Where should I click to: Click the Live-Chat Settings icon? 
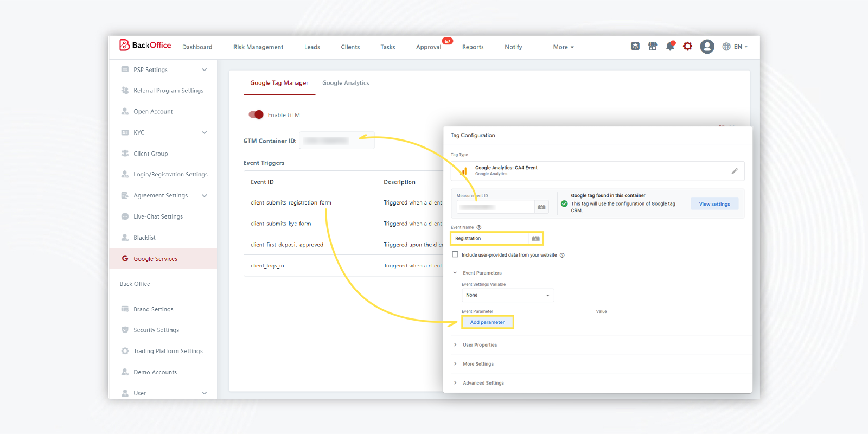click(125, 216)
